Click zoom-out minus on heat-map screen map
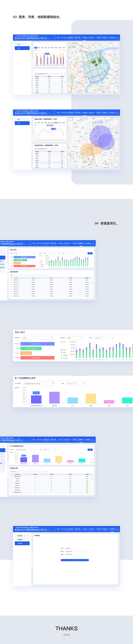The width and height of the screenshot is (133, 644). (116, 91)
